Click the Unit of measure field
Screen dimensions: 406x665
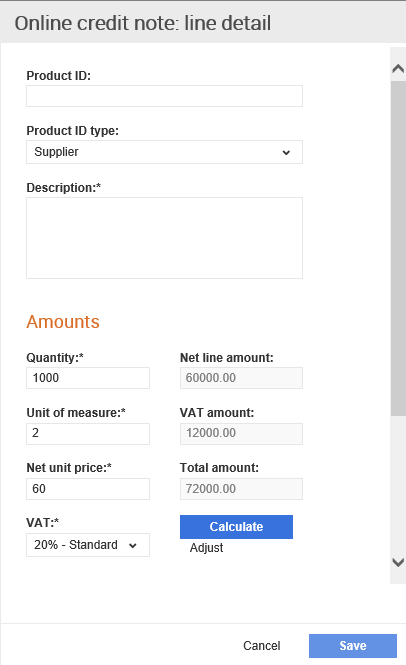[88, 433]
